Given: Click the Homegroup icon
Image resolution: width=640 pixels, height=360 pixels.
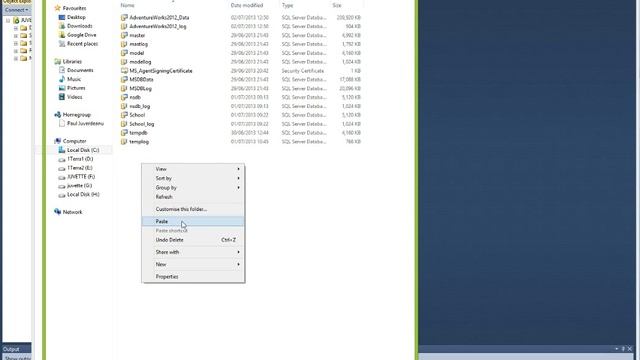Looking at the screenshot, I should point(58,115).
